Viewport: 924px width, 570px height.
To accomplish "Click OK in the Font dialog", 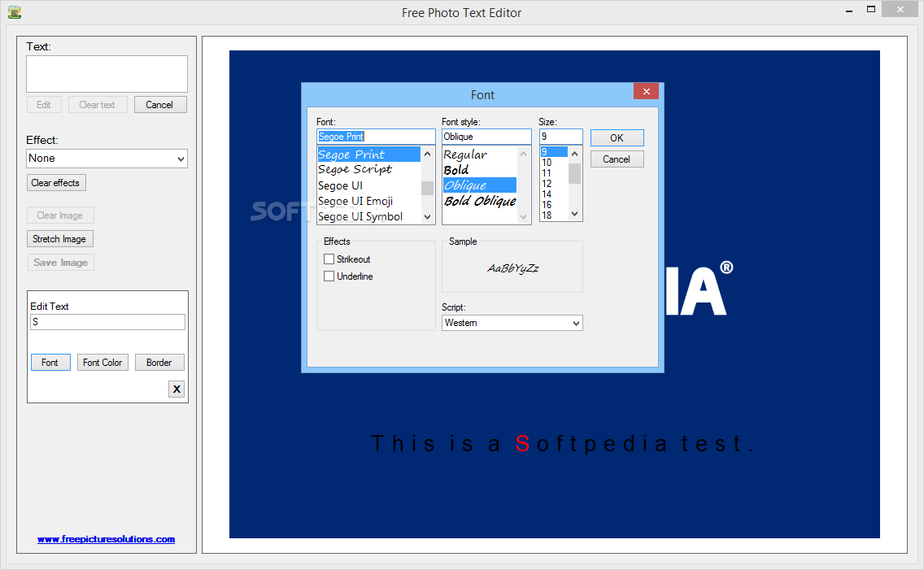I will [617, 137].
